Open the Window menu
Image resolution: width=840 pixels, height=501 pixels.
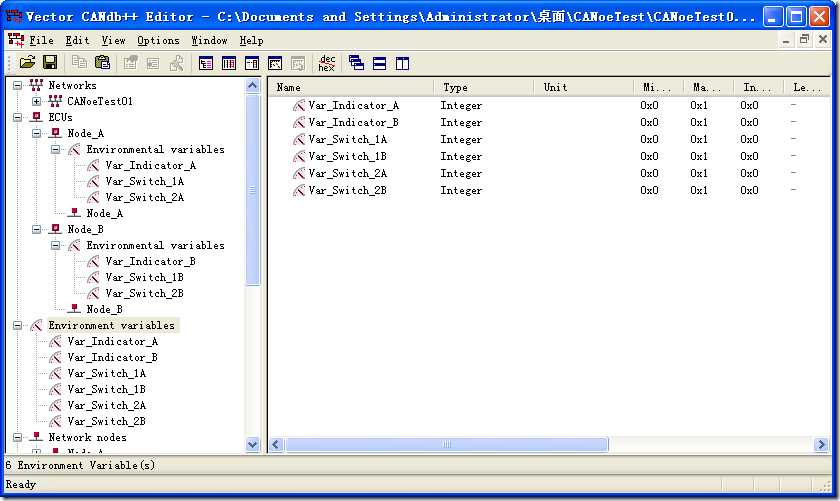pyautogui.click(x=209, y=40)
